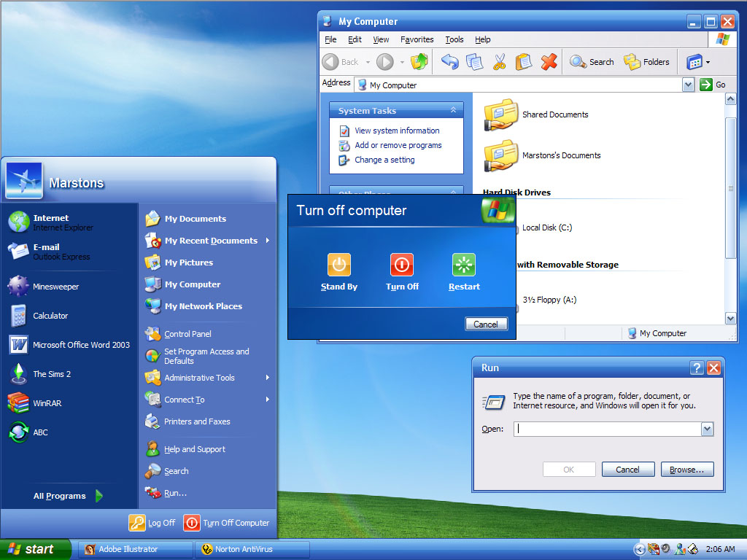Launch Microsoft Office Word 2003

tap(69, 344)
